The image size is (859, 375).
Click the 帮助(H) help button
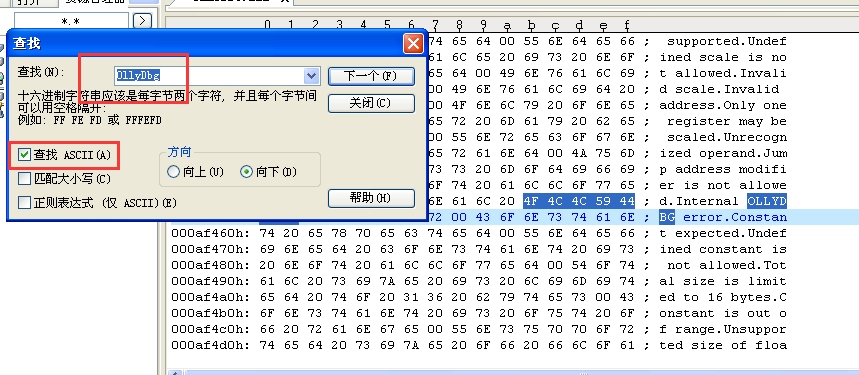pyautogui.click(x=370, y=198)
